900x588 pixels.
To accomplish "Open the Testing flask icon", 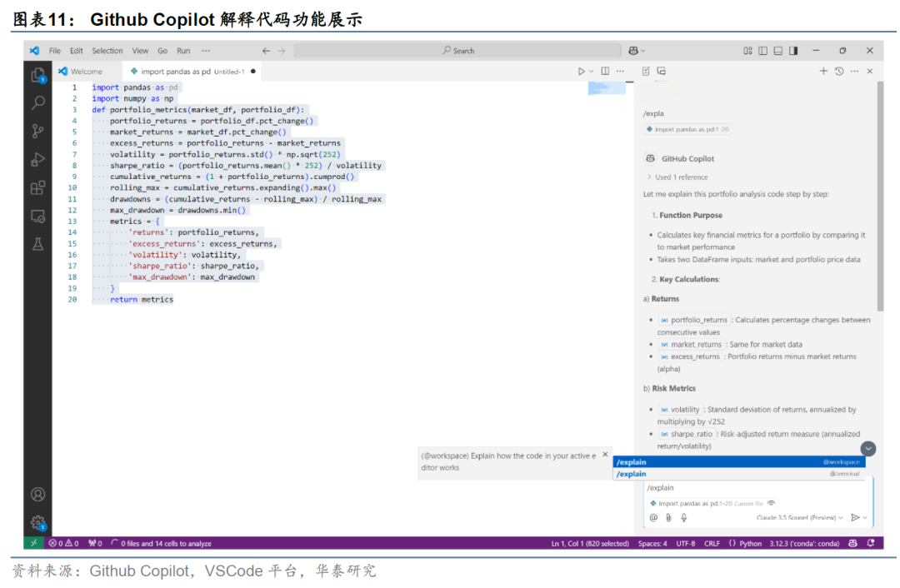I will coord(37,244).
